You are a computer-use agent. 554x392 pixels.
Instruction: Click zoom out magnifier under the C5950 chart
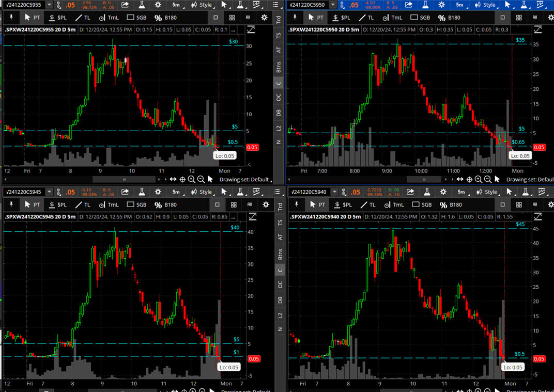[x=488, y=179]
